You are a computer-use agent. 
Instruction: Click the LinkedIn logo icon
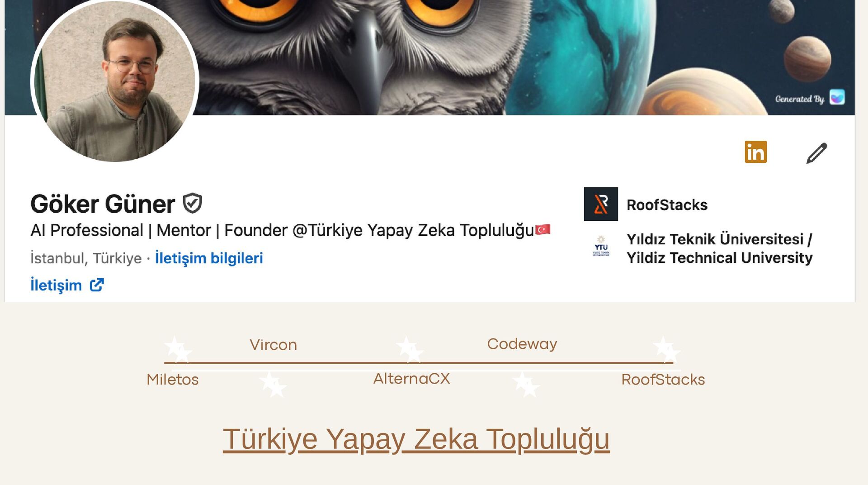click(x=756, y=152)
